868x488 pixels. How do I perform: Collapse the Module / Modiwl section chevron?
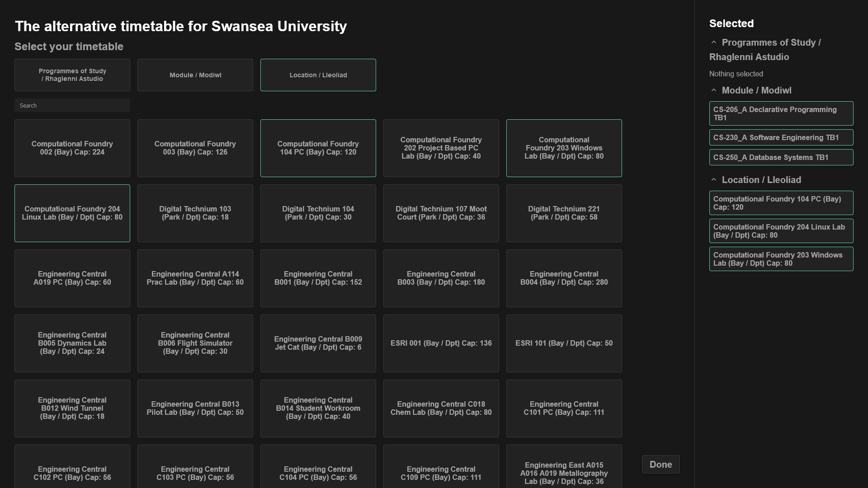point(714,90)
